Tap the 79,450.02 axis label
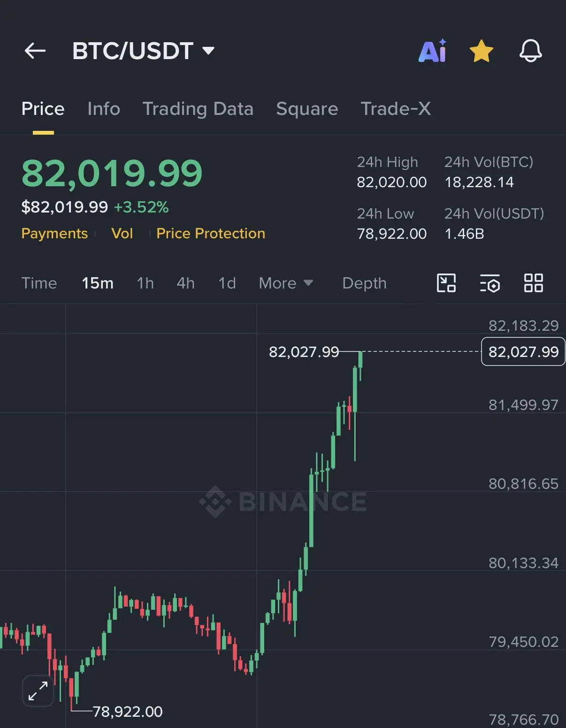 [523, 642]
